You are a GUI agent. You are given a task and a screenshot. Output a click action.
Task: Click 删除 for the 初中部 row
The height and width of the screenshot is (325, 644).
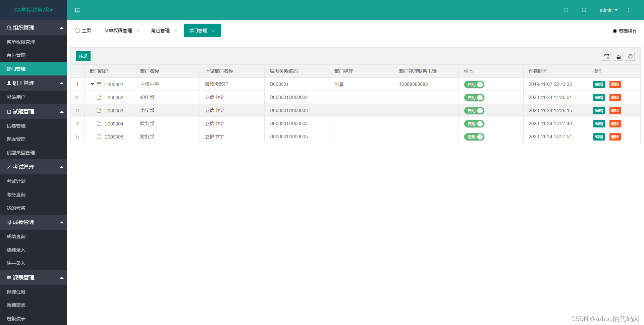click(x=615, y=98)
